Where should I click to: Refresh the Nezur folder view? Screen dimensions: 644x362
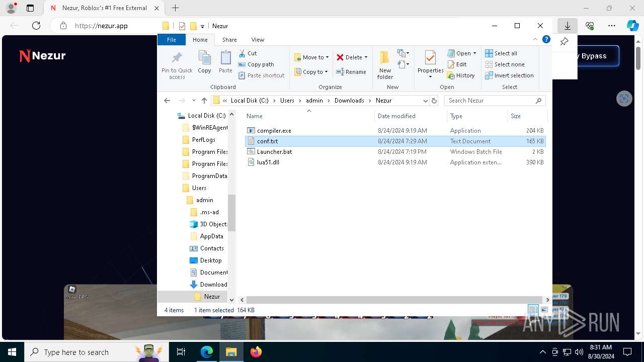pos(434,101)
